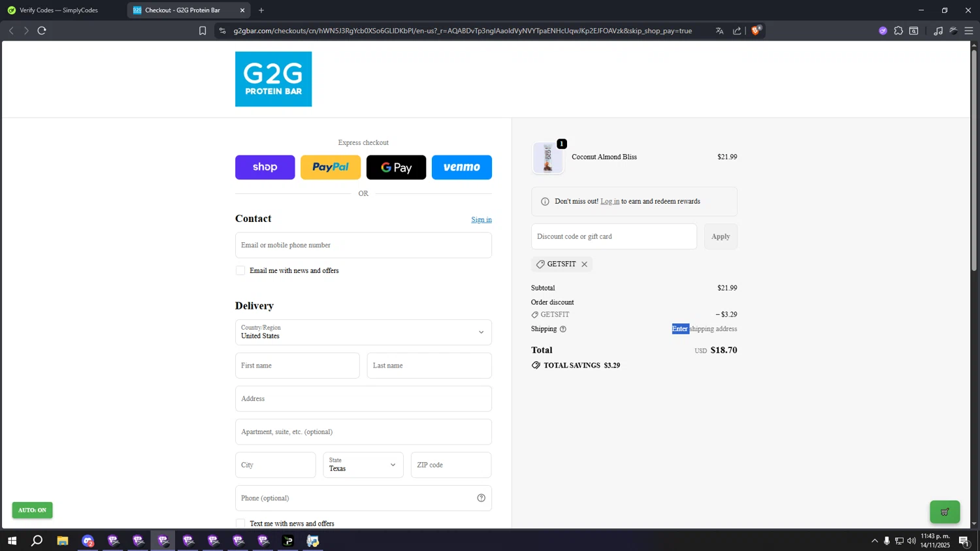Tick Email me with news and offers
The image size is (980, 551).
pyautogui.click(x=240, y=270)
